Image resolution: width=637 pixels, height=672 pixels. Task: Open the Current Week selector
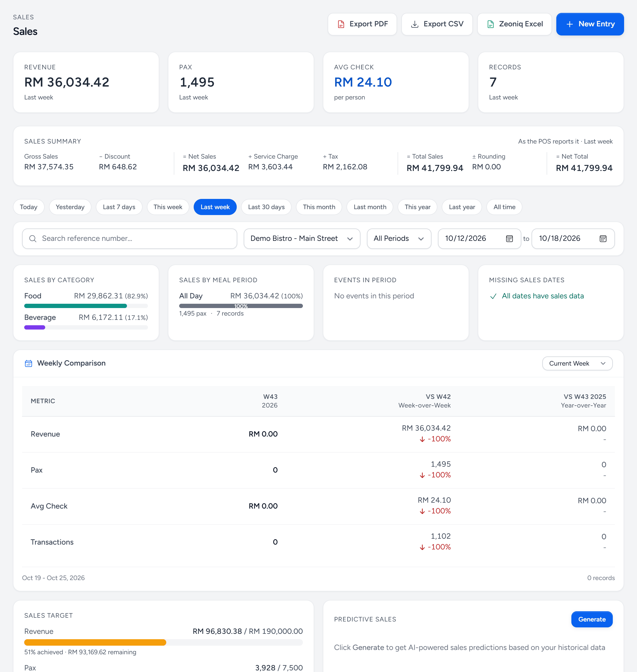tap(577, 364)
